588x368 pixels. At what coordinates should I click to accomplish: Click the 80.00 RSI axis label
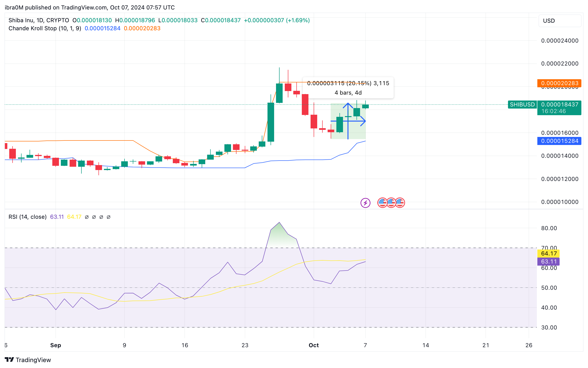tap(549, 228)
